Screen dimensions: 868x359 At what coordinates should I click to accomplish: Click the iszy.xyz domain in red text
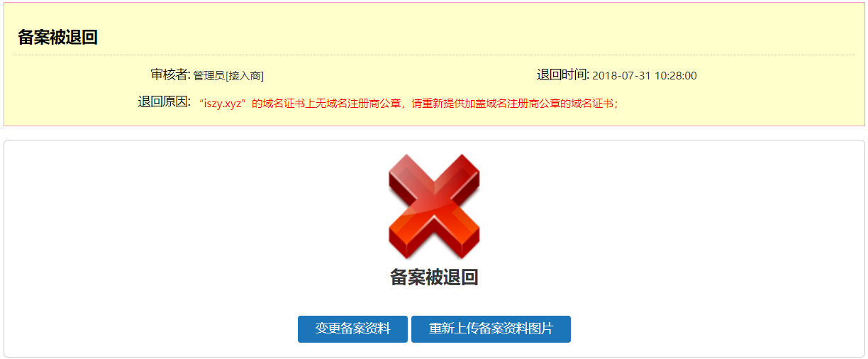(224, 103)
